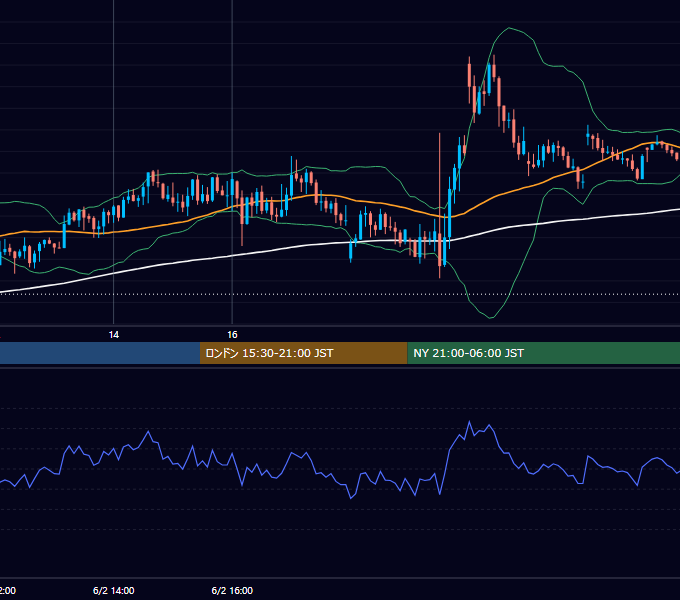Click the '16' time axis label
The width and height of the screenshot is (680, 600).
pos(232,335)
